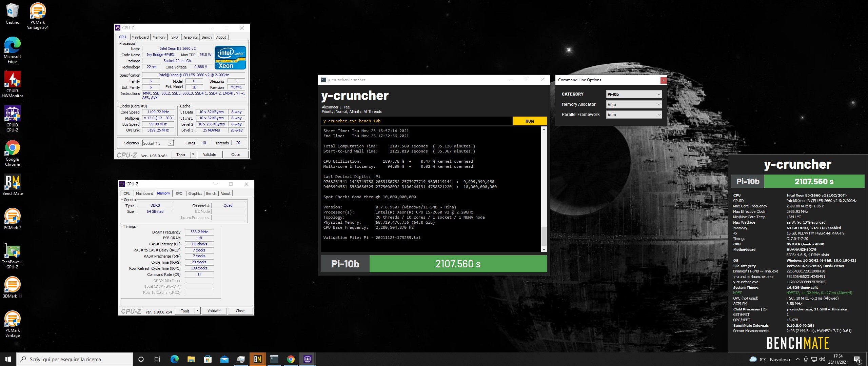Open About tab in top CPU-Z window
The width and height of the screenshot is (868, 366).
221,37
